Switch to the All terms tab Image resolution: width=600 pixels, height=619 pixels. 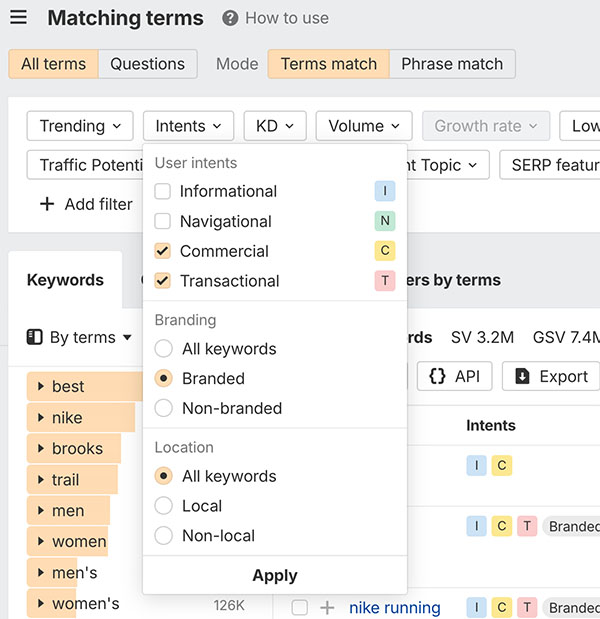(54, 64)
